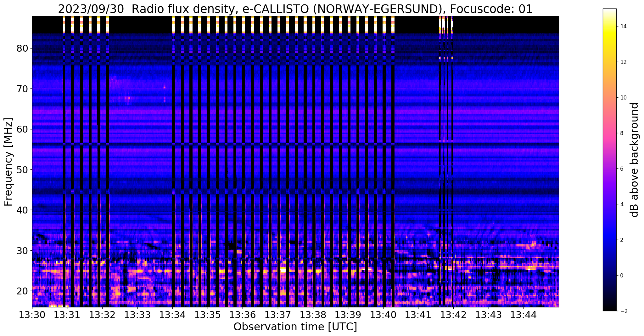Click the colorbar tick value 12
This screenshot has width=644, height=336.
pos(623,62)
